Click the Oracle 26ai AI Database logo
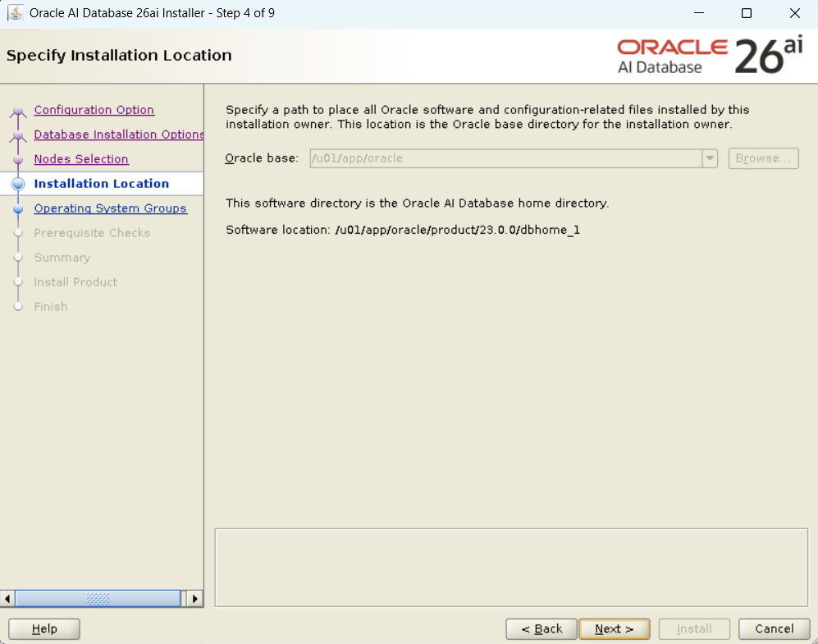The width and height of the screenshot is (818, 644). coord(710,56)
